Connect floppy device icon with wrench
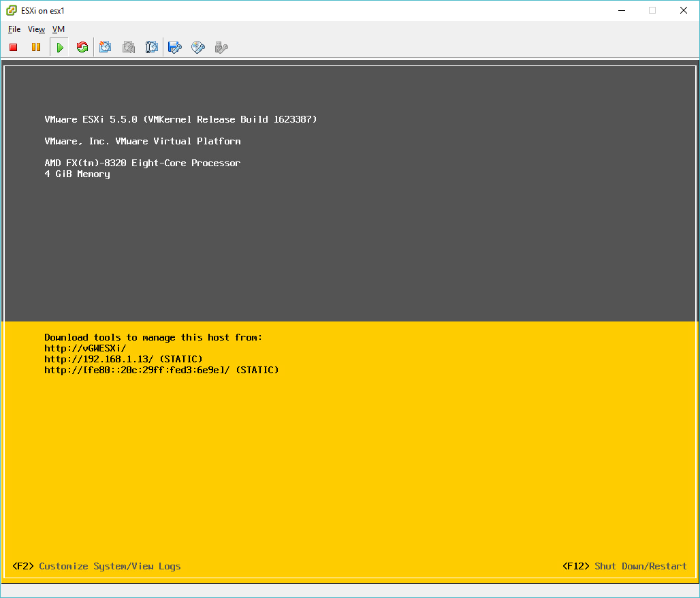Screen dimensions: 700x598 (x=175, y=48)
